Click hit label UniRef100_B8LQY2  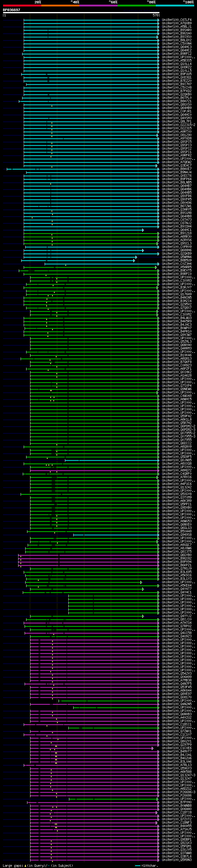pyautogui.click(x=177, y=40)
